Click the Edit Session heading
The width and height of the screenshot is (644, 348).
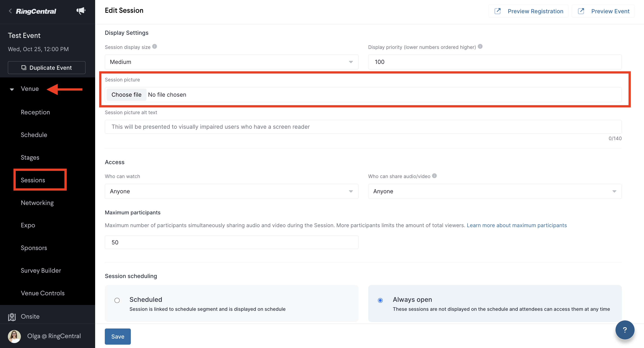coord(124,11)
